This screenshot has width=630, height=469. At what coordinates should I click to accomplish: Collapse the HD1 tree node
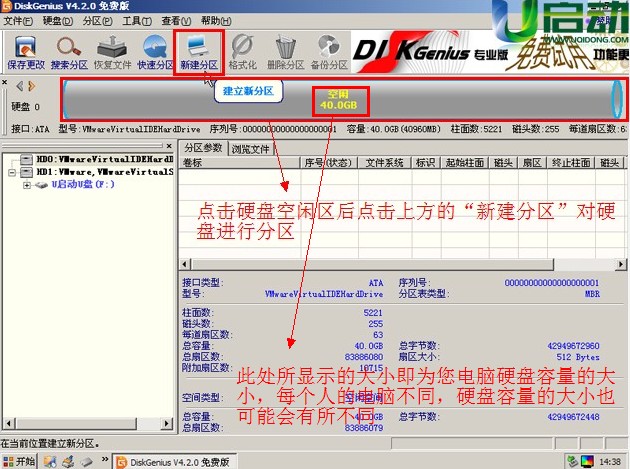[12, 172]
